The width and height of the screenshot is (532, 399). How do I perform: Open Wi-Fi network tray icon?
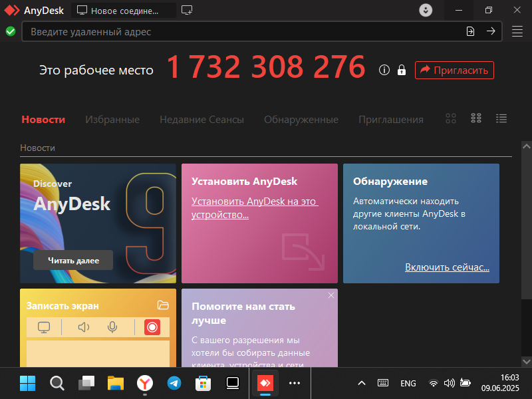(434, 384)
